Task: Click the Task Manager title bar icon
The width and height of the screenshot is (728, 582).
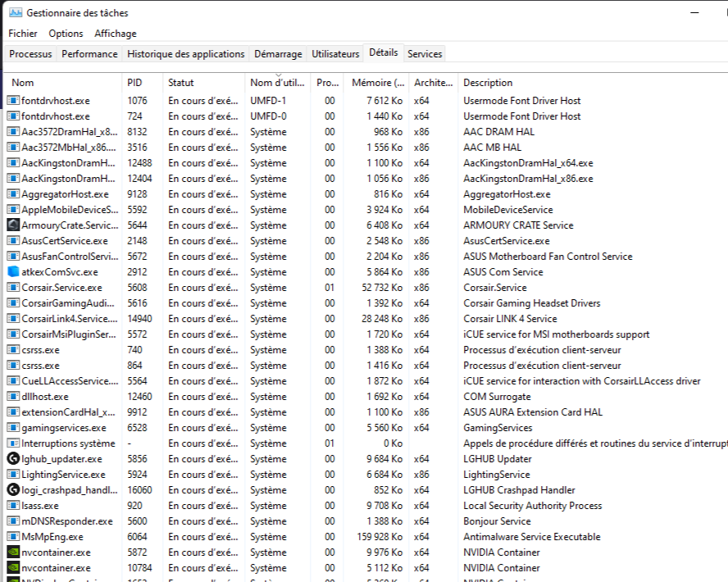Action: (16, 13)
